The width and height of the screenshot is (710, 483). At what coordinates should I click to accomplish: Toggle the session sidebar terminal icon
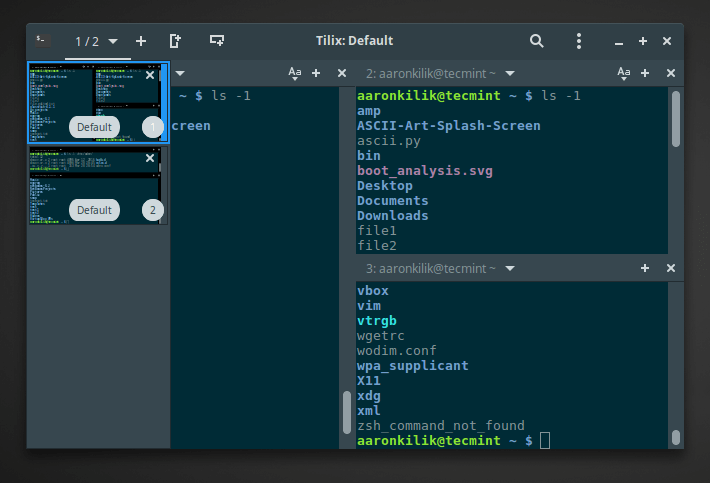tap(42, 41)
